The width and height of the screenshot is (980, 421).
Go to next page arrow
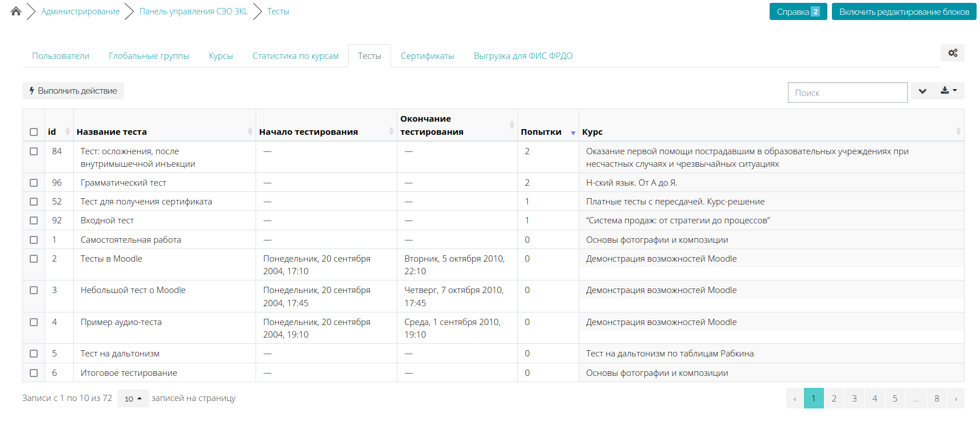[x=955, y=398]
